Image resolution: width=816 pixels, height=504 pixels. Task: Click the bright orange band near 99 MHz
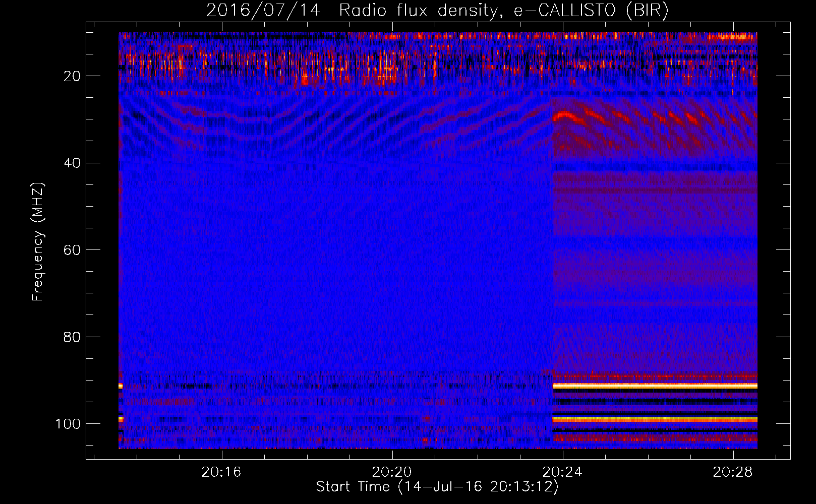click(655, 419)
